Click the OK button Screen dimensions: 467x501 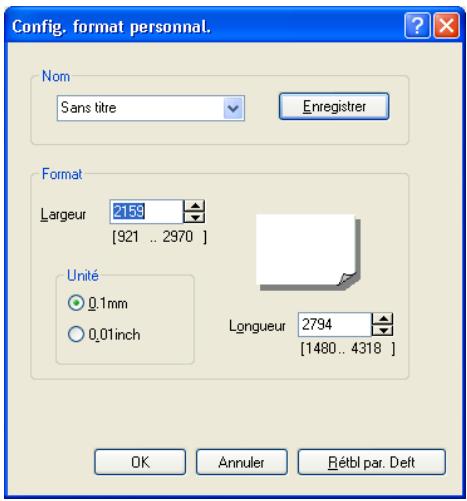click(140, 462)
